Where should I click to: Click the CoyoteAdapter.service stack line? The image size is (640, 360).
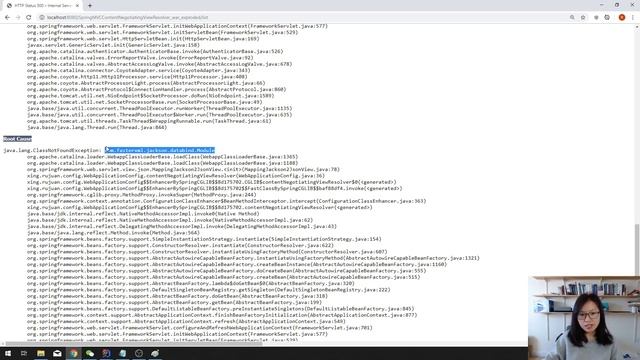point(138,70)
